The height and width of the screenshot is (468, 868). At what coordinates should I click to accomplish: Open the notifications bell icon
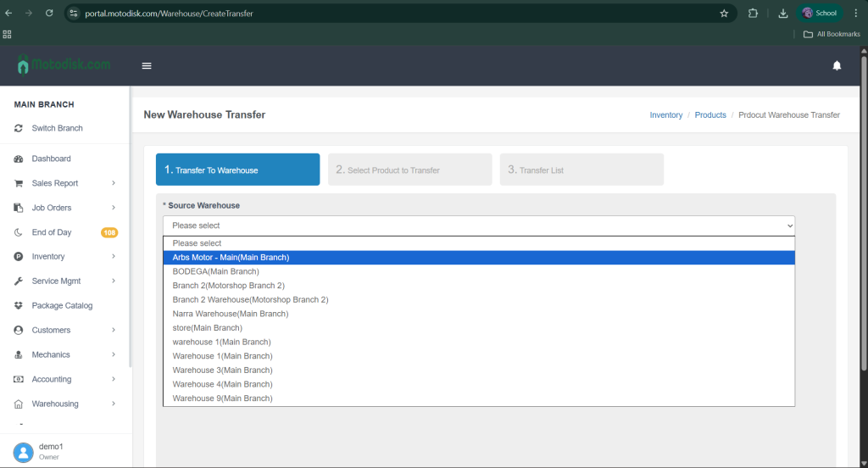point(837,66)
